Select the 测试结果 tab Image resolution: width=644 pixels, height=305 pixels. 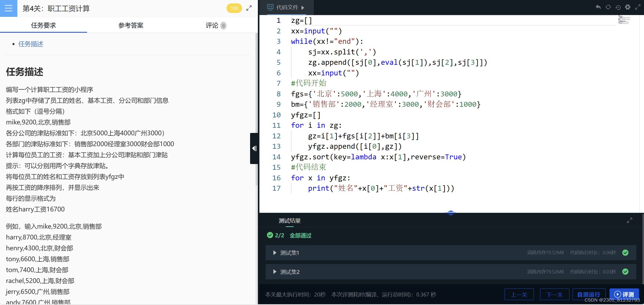pos(289,221)
